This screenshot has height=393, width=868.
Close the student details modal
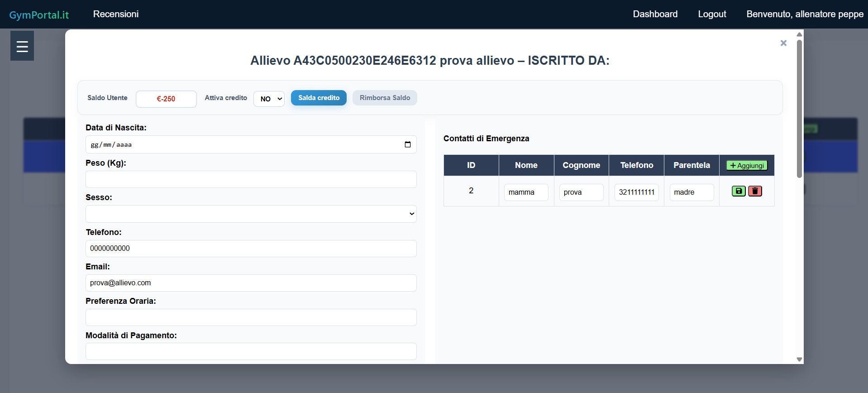tap(783, 43)
